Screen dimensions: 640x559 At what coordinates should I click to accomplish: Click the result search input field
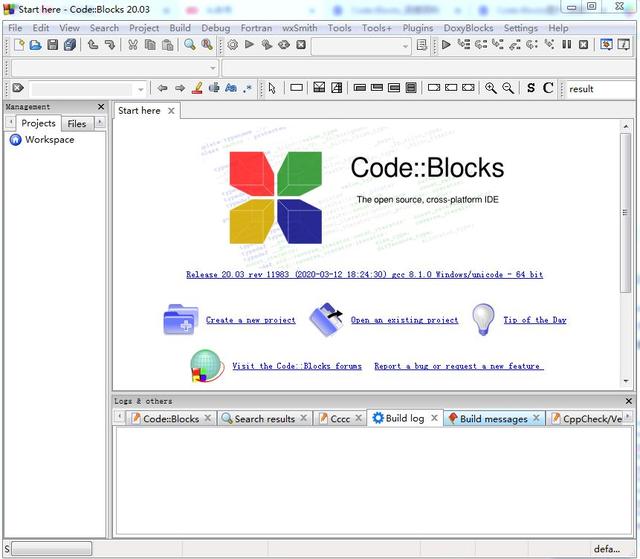[x=600, y=89]
